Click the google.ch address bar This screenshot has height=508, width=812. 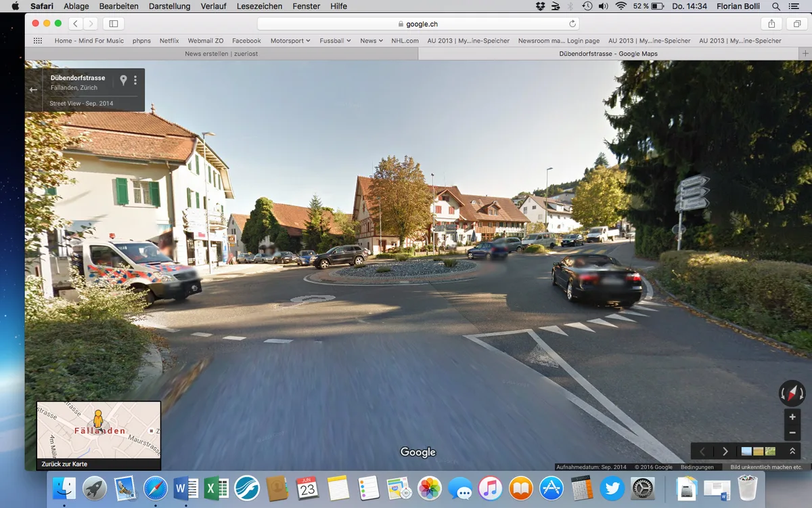tap(420, 24)
